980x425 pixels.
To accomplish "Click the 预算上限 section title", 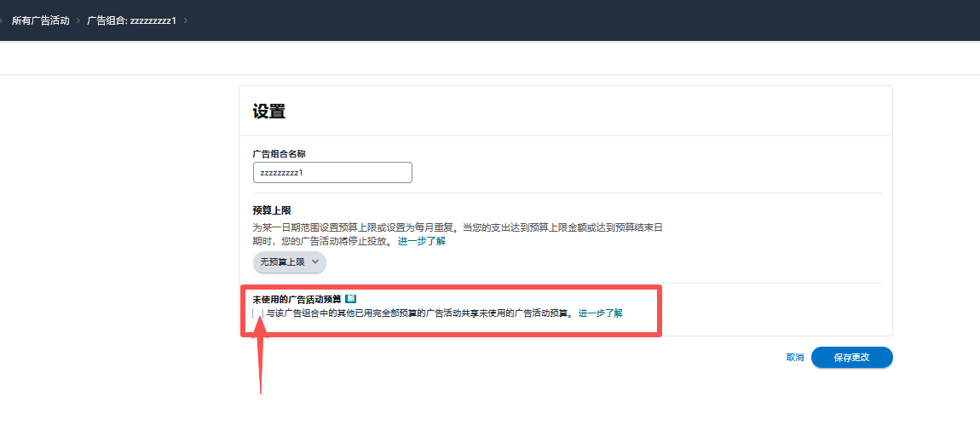I will (x=273, y=210).
